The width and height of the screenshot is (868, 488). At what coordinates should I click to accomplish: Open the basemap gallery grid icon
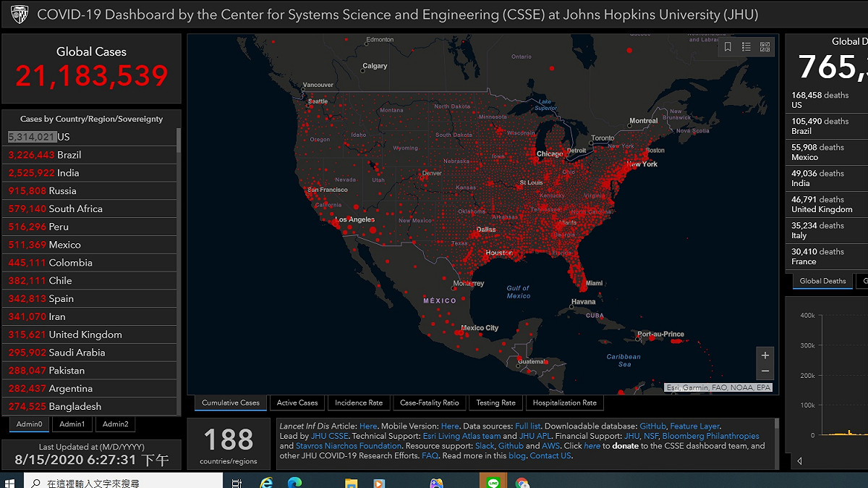765,47
